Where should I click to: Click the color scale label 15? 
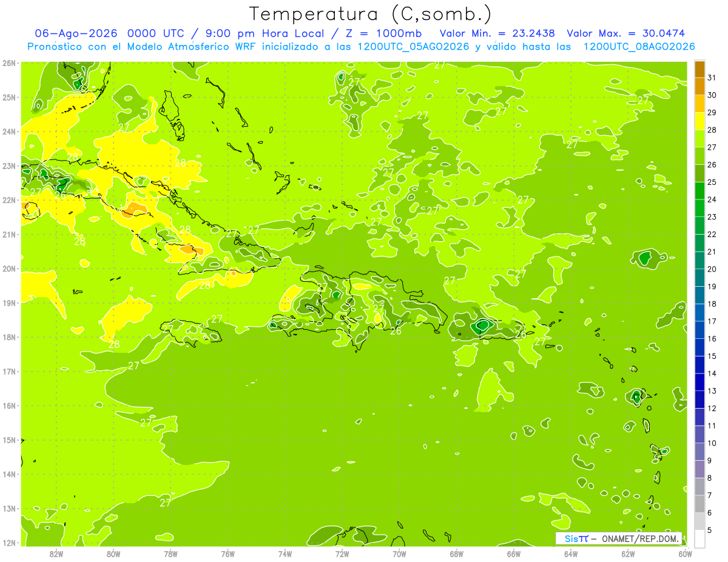click(x=712, y=356)
